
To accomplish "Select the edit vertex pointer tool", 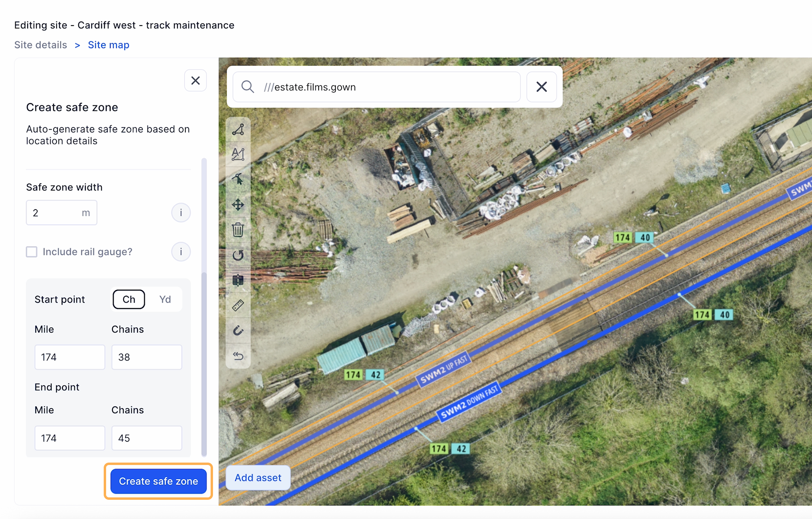I will (238, 179).
